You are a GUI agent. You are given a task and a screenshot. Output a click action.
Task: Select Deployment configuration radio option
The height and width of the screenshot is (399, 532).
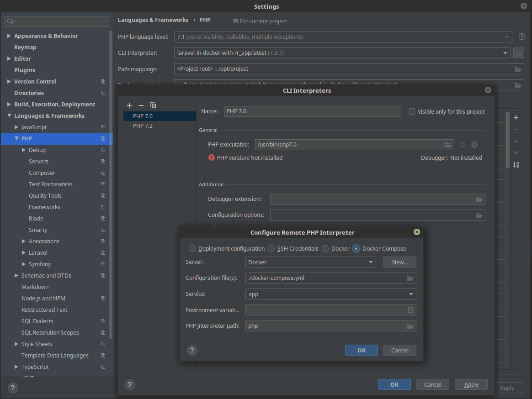tap(192, 248)
